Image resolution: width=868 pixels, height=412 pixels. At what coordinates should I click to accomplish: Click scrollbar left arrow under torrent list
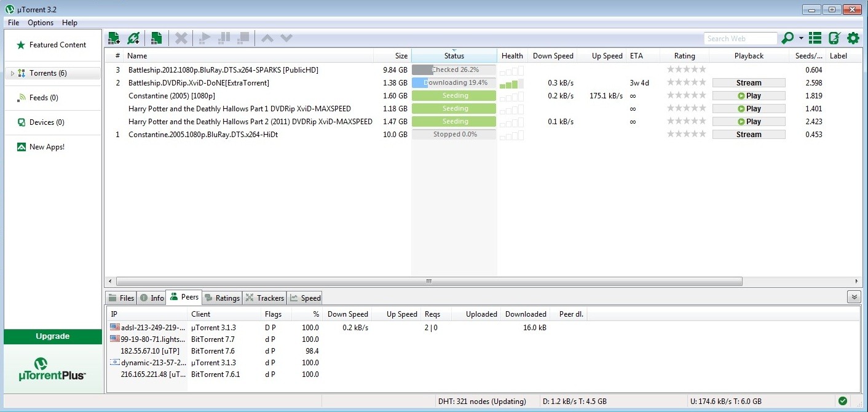110,281
